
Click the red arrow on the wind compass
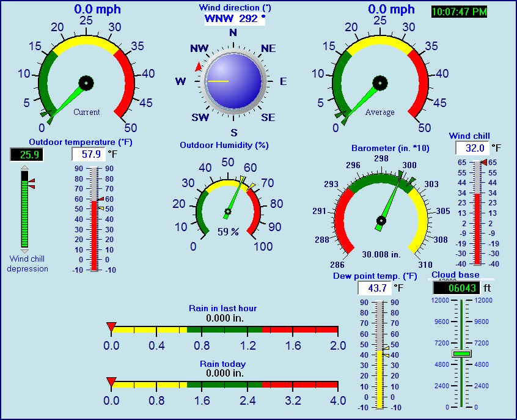[x=198, y=67]
